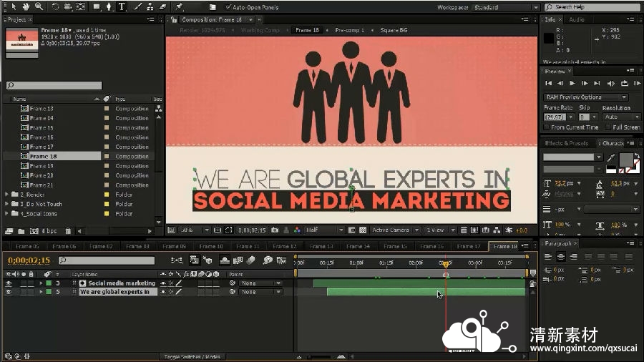
Task: Select the Pen tool
Action: click(x=109, y=6)
